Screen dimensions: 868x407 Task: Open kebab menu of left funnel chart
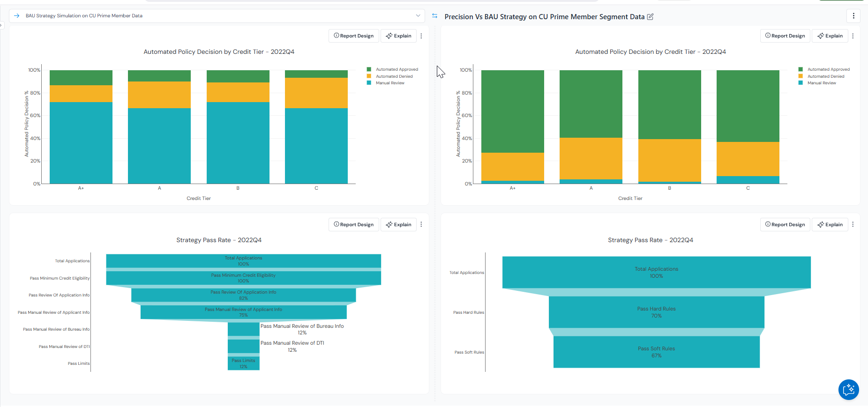click(x=421, y=224)
